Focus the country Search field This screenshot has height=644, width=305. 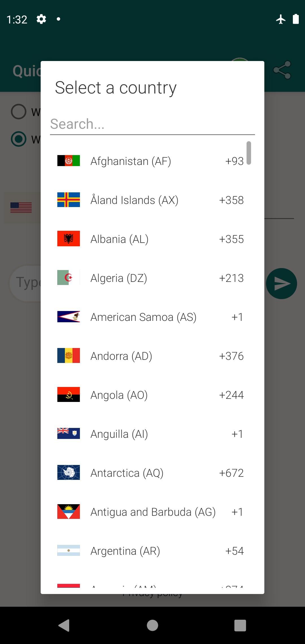point(152,124)
